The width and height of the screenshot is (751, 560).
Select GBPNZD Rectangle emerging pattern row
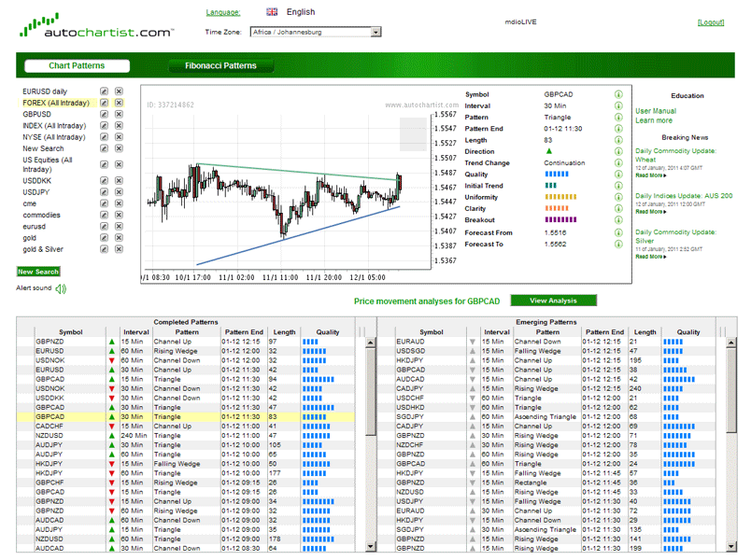(x=546, y=483)
